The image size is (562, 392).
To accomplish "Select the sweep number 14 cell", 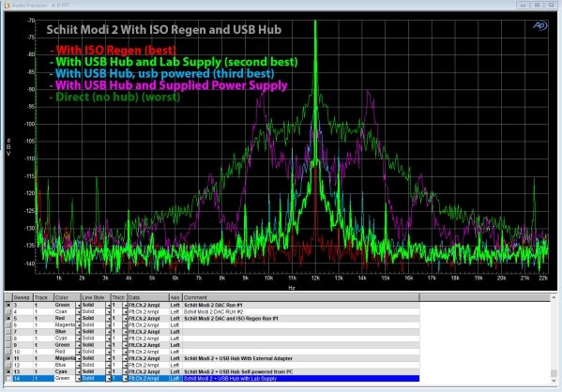I will [x=23, y=378].
